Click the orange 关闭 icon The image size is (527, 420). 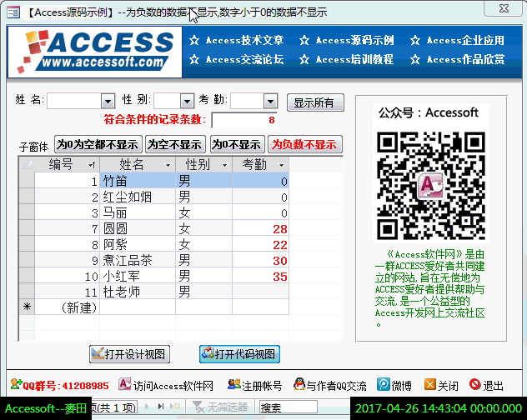(430, 384)
